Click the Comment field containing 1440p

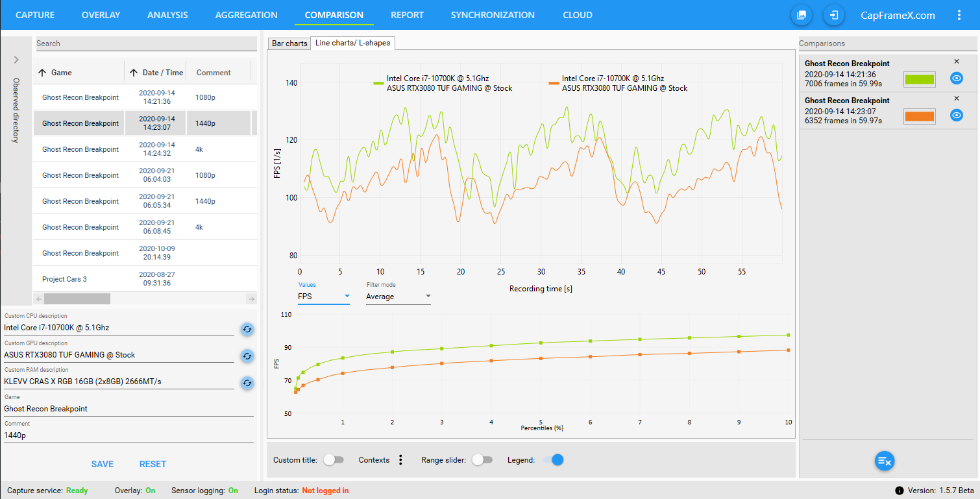[x=129, y=435]
